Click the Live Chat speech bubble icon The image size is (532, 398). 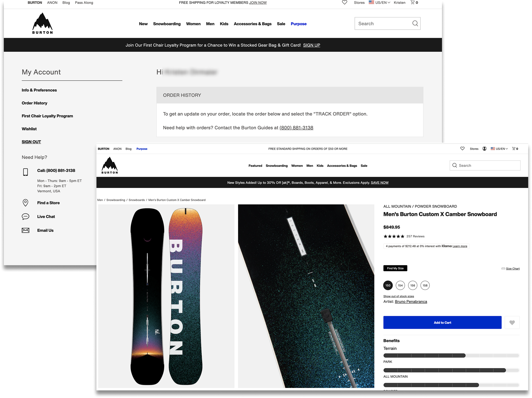26,217
